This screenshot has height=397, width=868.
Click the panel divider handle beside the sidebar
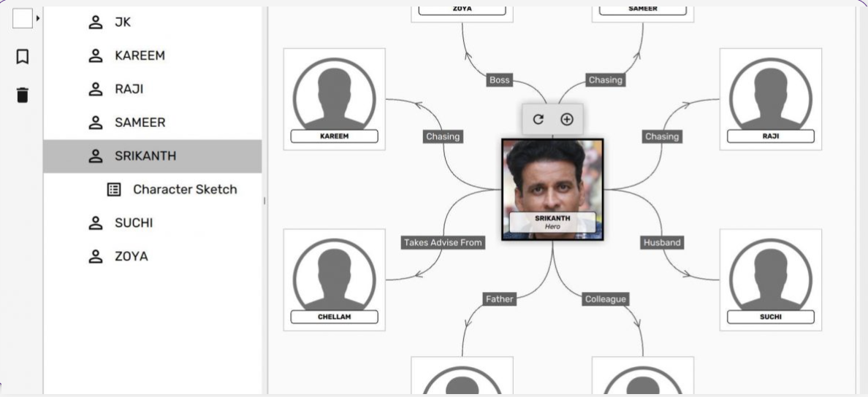[x=264, y=201]
